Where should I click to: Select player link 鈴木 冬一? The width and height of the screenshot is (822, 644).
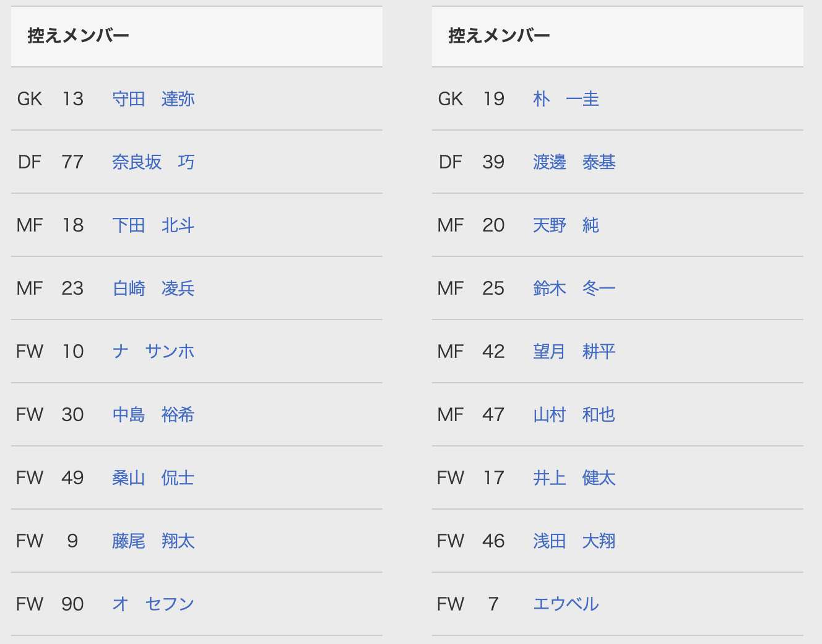tap(574, 289)
